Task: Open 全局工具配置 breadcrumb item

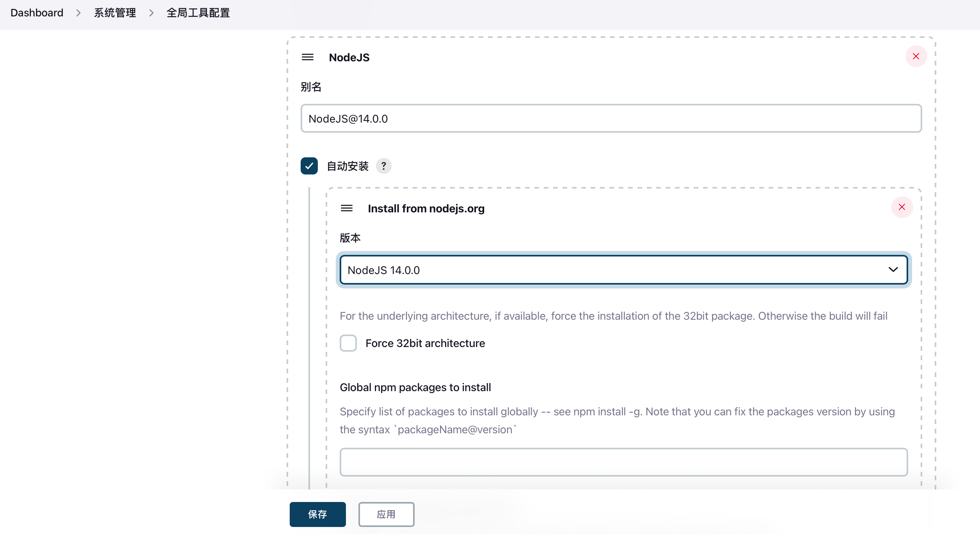Action: click(198, 13)
